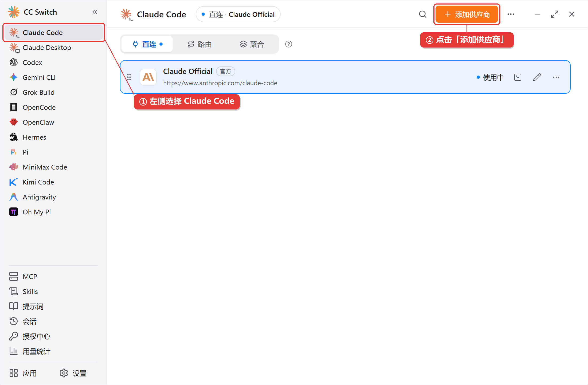Select Oh My Pi in the sidebar

54,212
